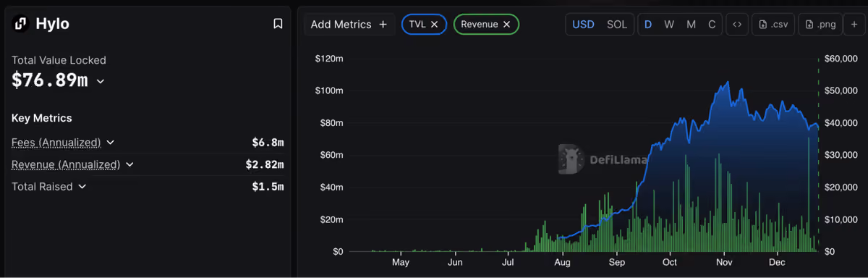Expand Total Raised details
Screen dimensions: 868x278
click(x=82, y=186)
